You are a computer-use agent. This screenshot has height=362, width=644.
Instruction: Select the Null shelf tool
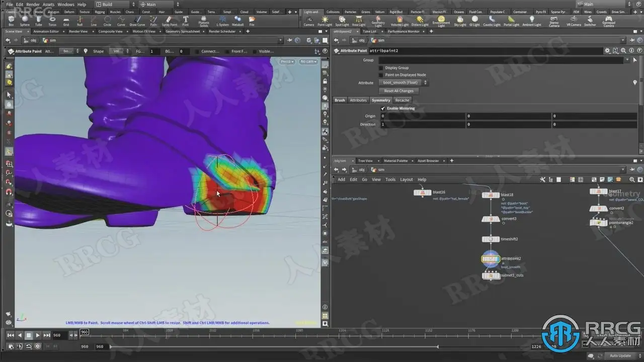pyautogui.click(x=79, y=21)
